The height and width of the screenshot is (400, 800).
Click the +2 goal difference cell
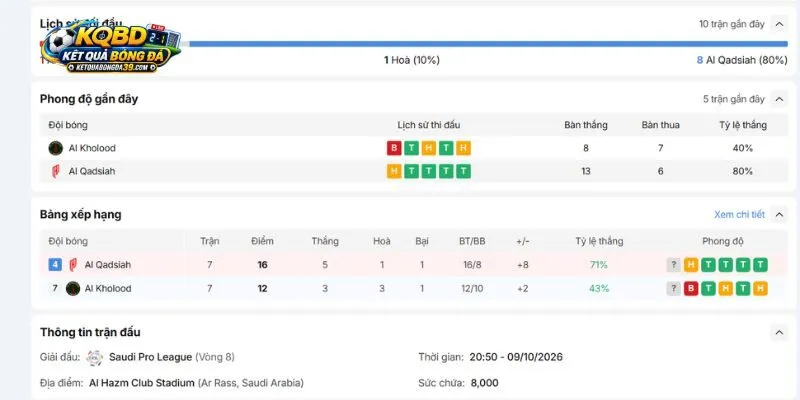pyautogui.click(x=523, y=288)
